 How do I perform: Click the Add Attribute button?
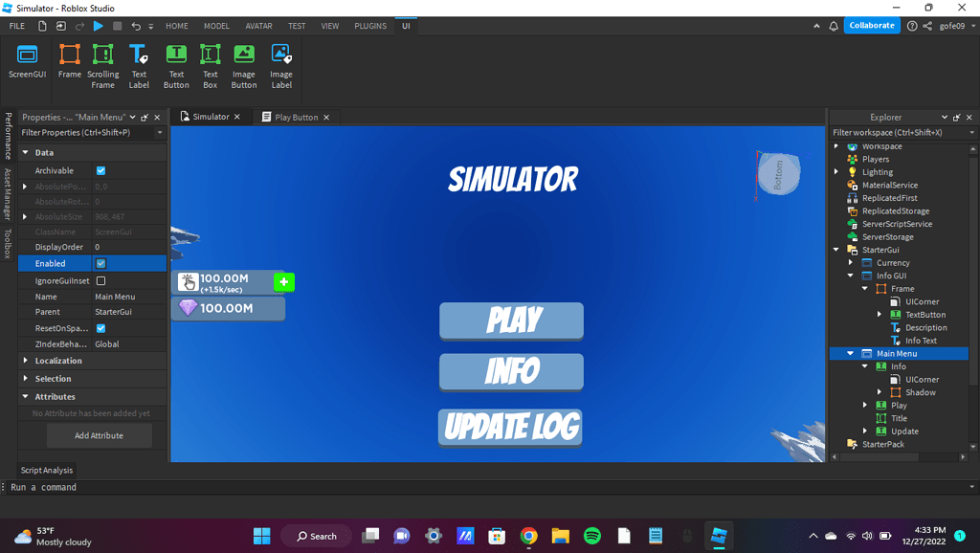(x=99, y=435)
